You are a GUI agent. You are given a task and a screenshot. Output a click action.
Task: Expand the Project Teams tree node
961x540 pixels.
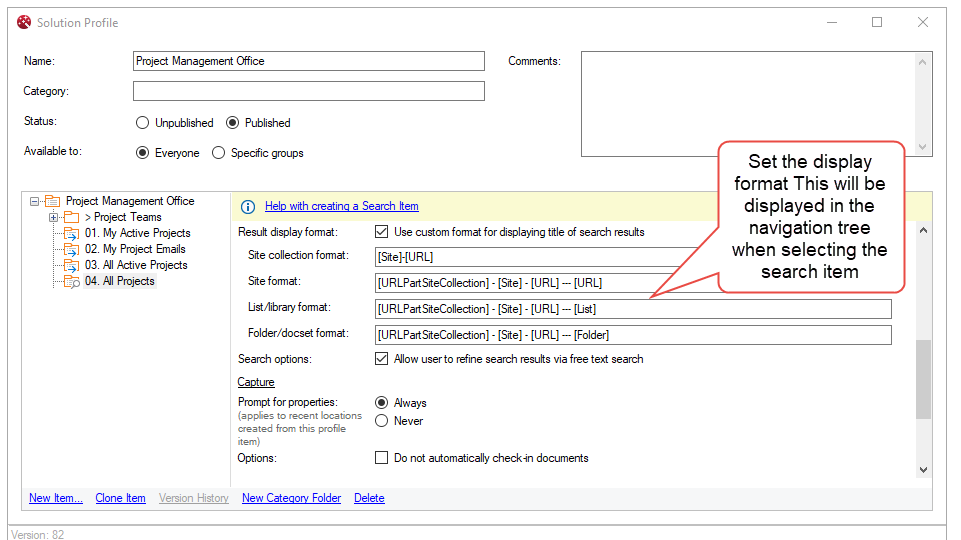[53, 218]
